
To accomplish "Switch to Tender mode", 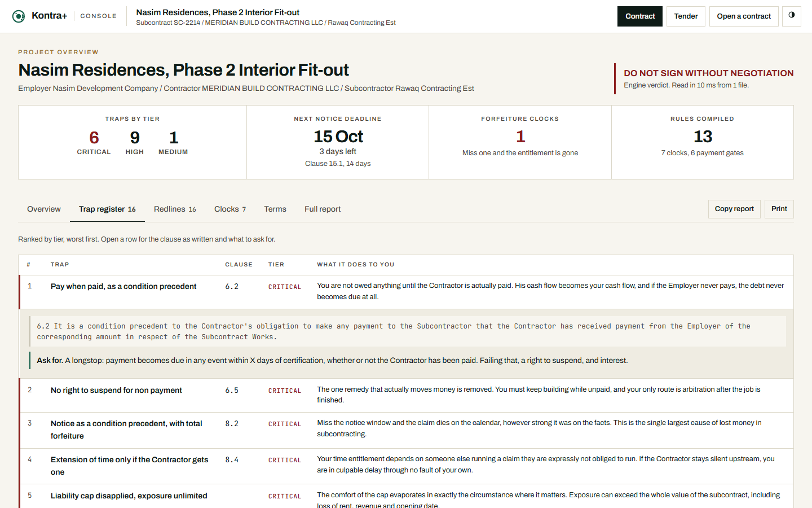I will [x=686, y=16].
